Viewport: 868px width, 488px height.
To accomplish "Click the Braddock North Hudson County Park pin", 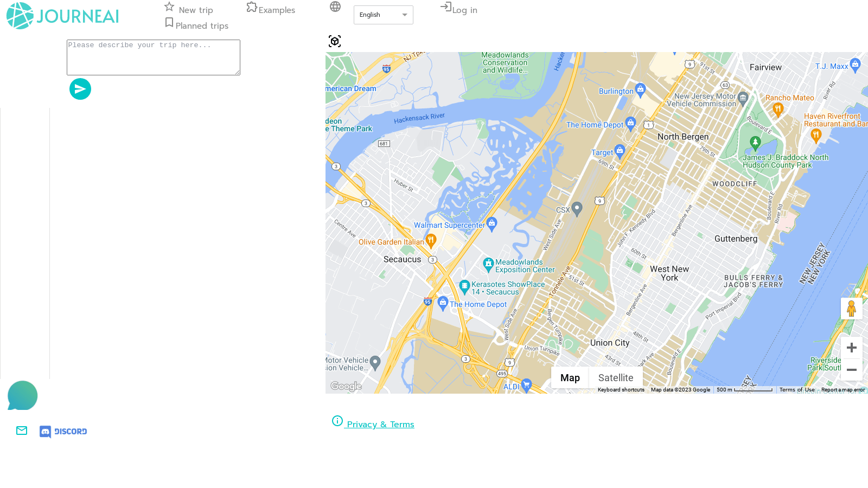I will (x=755, y=144).
